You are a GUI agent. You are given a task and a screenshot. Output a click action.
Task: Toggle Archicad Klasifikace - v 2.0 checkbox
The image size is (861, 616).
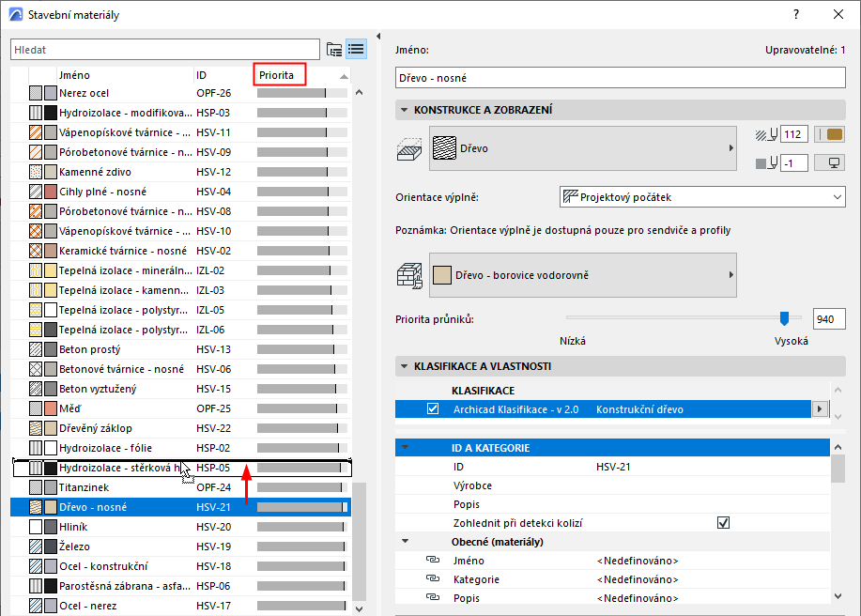click(x=433, y=409)
